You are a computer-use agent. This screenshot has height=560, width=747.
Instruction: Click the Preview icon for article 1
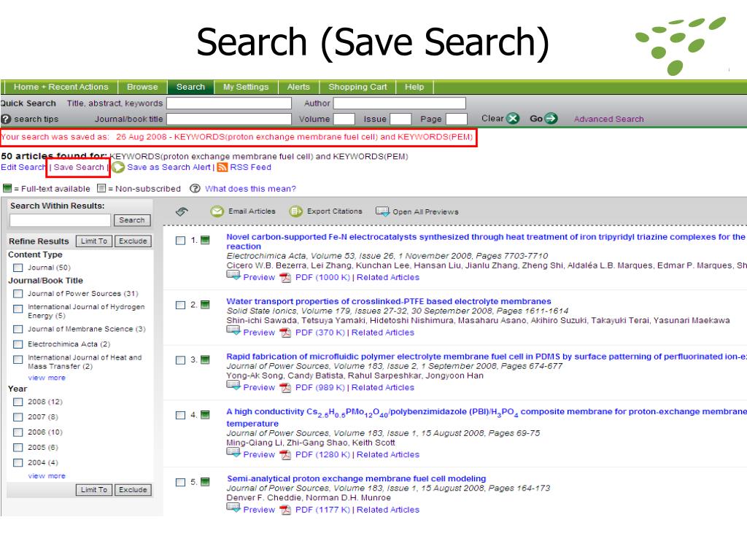[233, 275]
